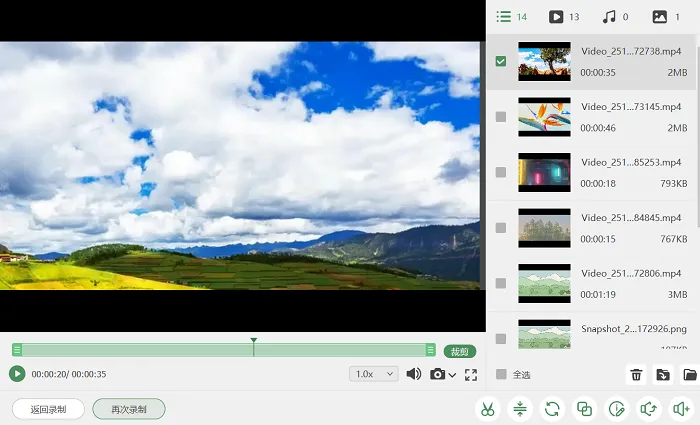Open the circular edit media info tool
The height and width of the screenshot is (425, 700).
point(617,409)
